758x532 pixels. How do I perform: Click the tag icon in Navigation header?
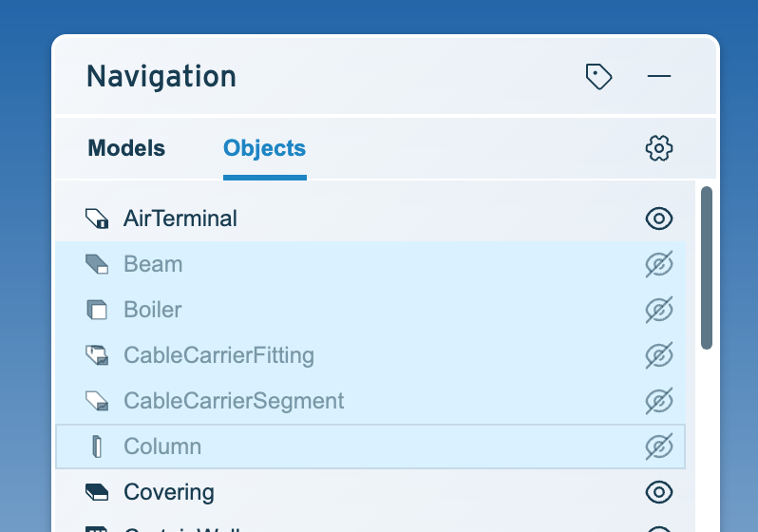pyautogui.click(x=599, y=76)
